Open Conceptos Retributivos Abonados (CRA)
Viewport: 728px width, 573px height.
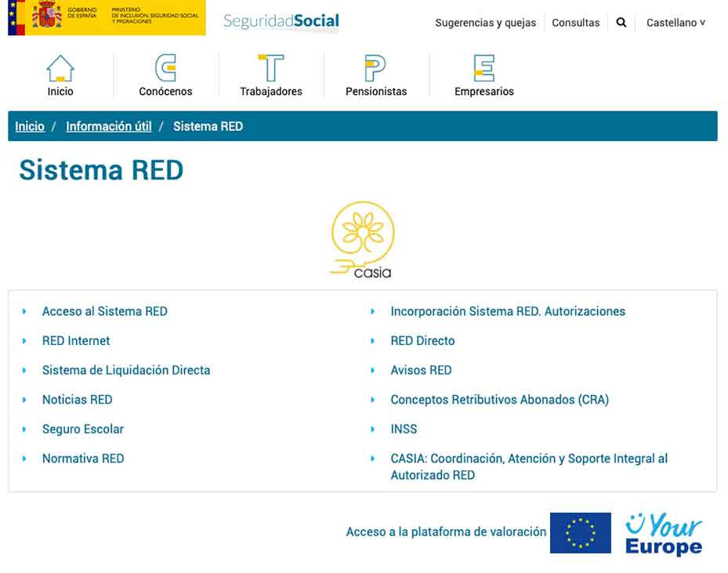click(x=500, y=400)
